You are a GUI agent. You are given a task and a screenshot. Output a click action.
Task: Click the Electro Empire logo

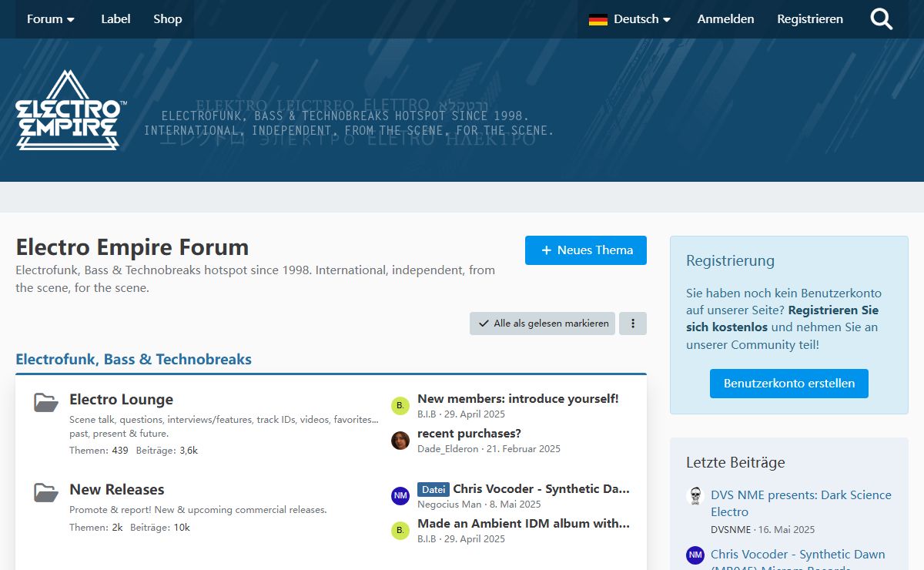[x=71, y=109]
